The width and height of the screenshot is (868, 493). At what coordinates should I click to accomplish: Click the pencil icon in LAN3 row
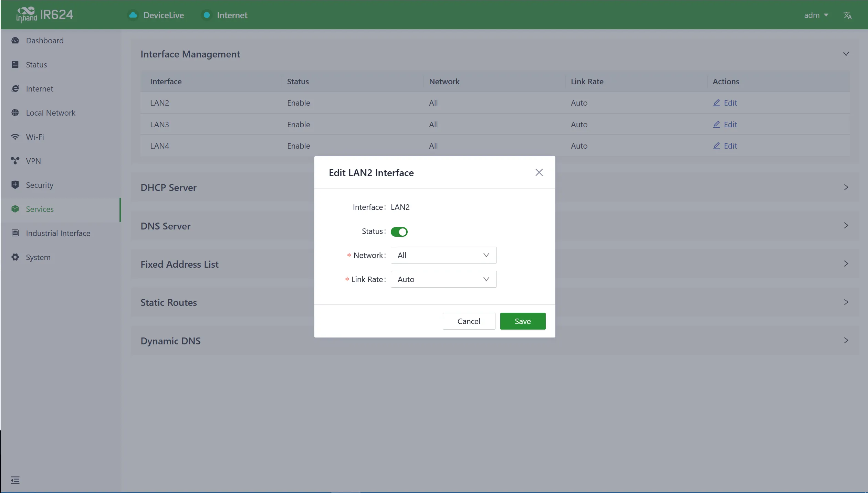tap(717, 125)
